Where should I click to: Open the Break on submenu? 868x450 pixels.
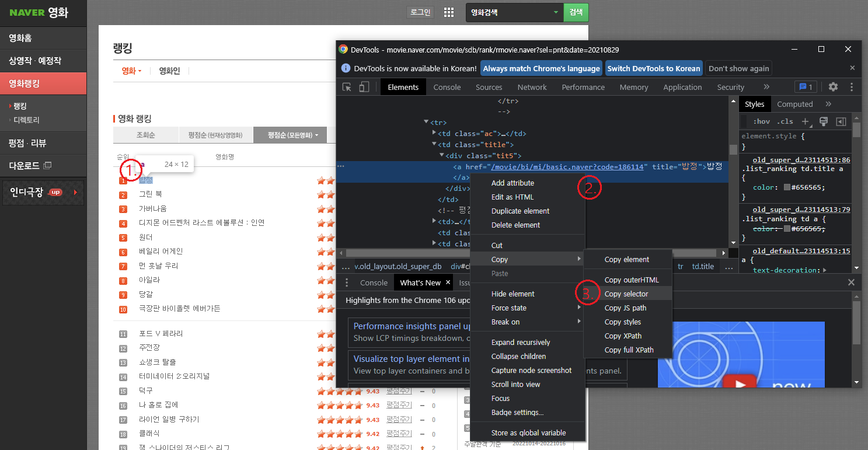[x=528, y=322]
